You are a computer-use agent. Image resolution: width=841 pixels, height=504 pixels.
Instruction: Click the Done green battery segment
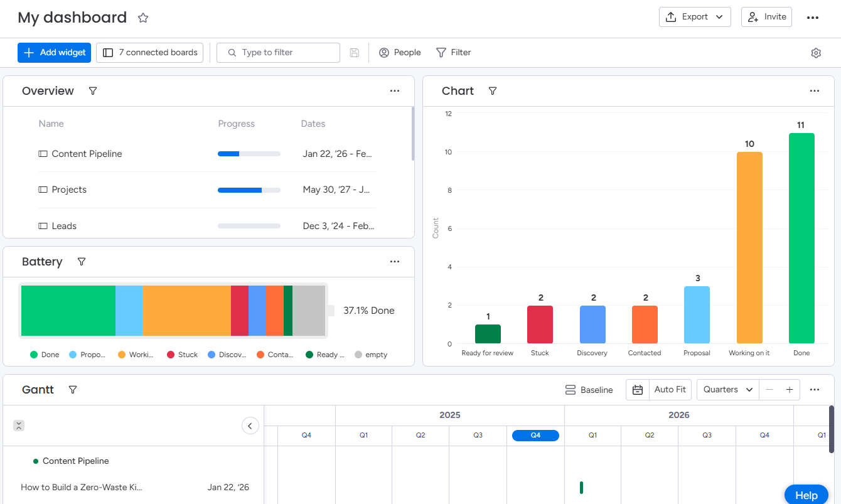(x=68, y=311)
